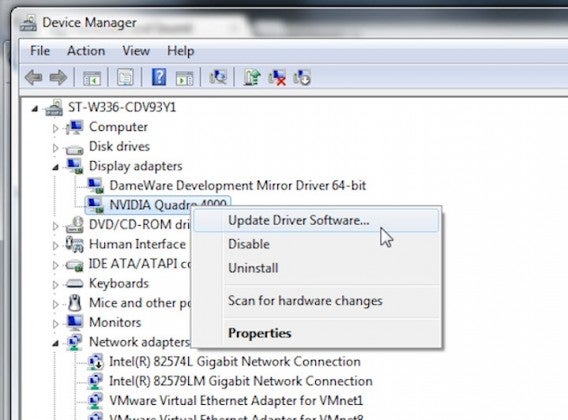Choose Update Driver Software in context menu
Viewport: 568px width, 420px height.
[x=316, y=220]
